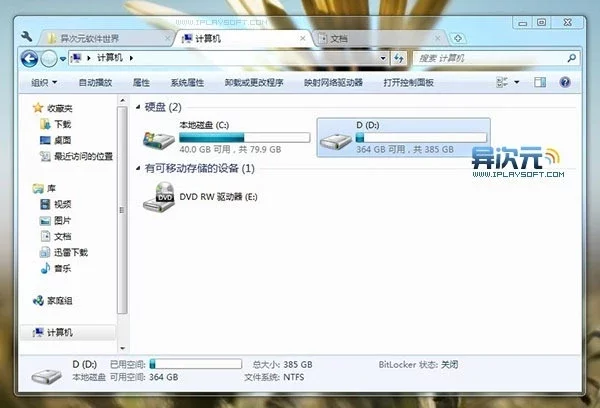Viewport: 600px width, 408px height.
Task: Click 卸载或更改程序 in toolbar
Action: tap(254, 83)
